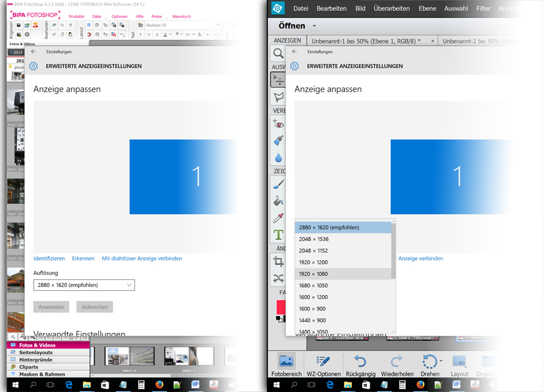This screenshot has width=543, height=392.
Task: Select the Paint Bucket tool
Action: tap(278, 201)
